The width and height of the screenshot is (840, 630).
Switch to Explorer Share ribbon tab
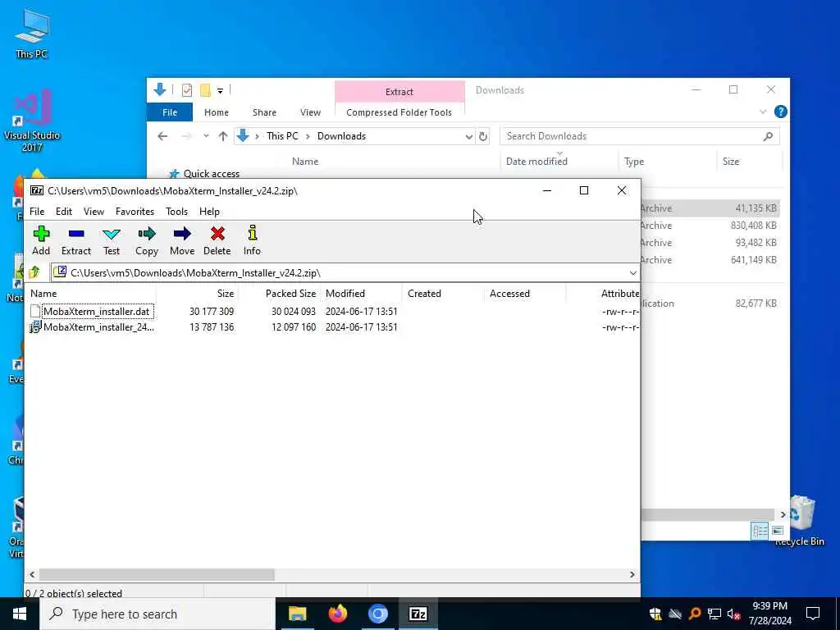coord(264,112)
